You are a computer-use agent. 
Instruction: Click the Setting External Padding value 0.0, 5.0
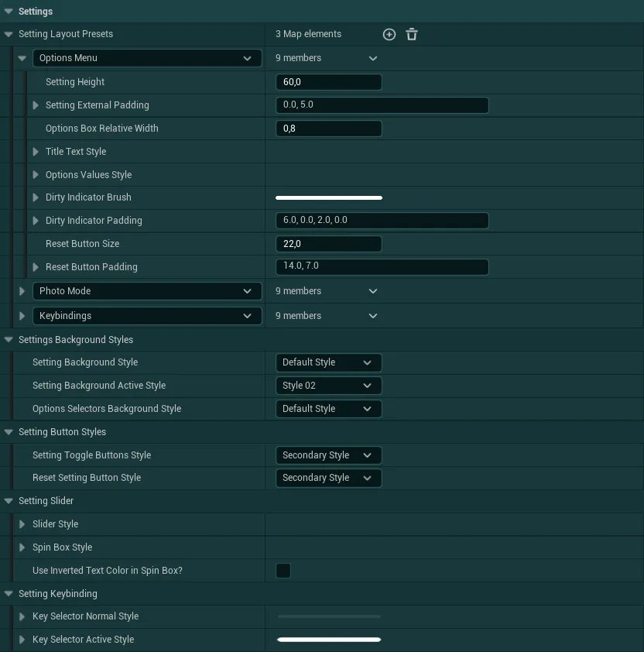click(382, 105)
